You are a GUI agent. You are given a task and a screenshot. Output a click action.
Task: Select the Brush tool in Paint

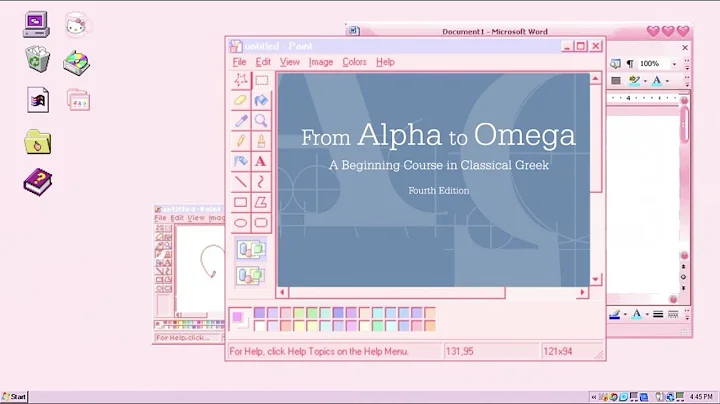(x=261, y=140)
